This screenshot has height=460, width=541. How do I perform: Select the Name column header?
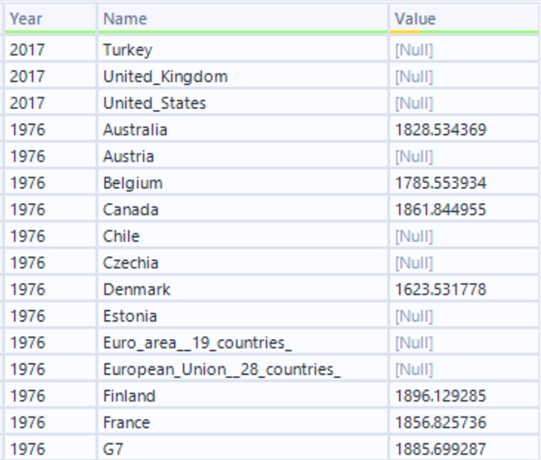point(243,19)
